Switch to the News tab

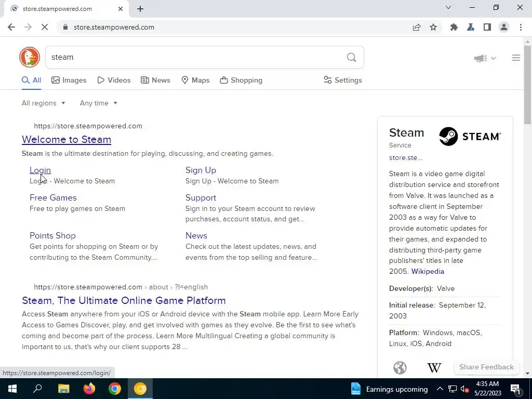pyautogui.click(x=155, y=81)
